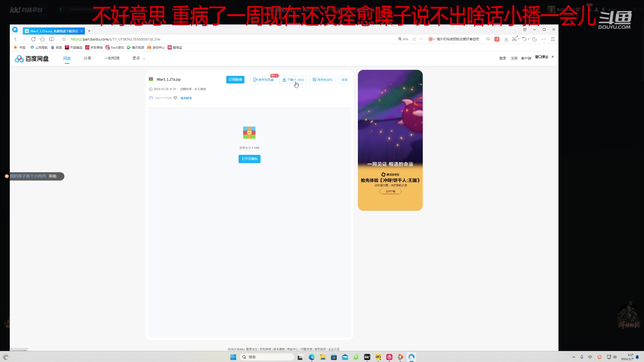Open the Windows Start menu
This screenshot has width=644, height=362.
(233, 357)
